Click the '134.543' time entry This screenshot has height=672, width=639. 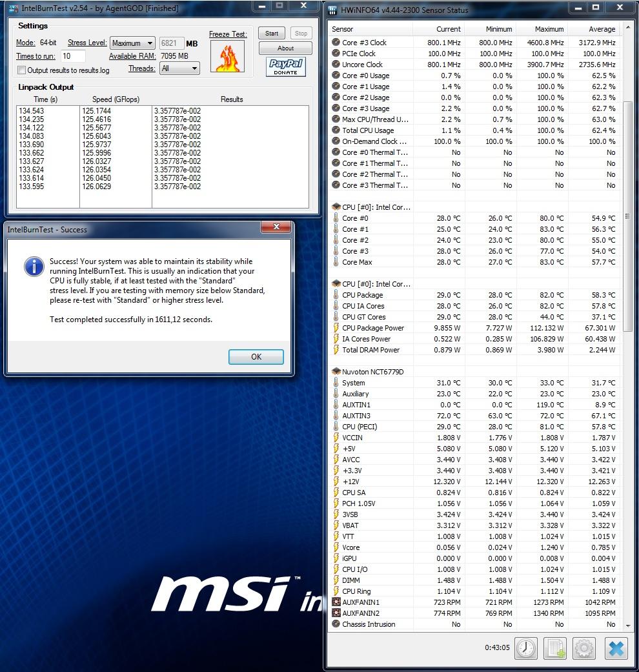(31, 110)
